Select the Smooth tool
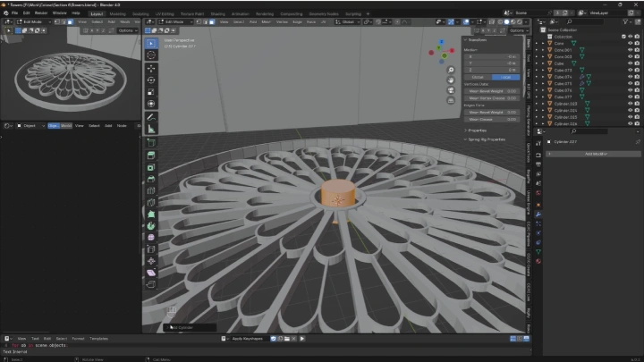 tap(151, 238)
